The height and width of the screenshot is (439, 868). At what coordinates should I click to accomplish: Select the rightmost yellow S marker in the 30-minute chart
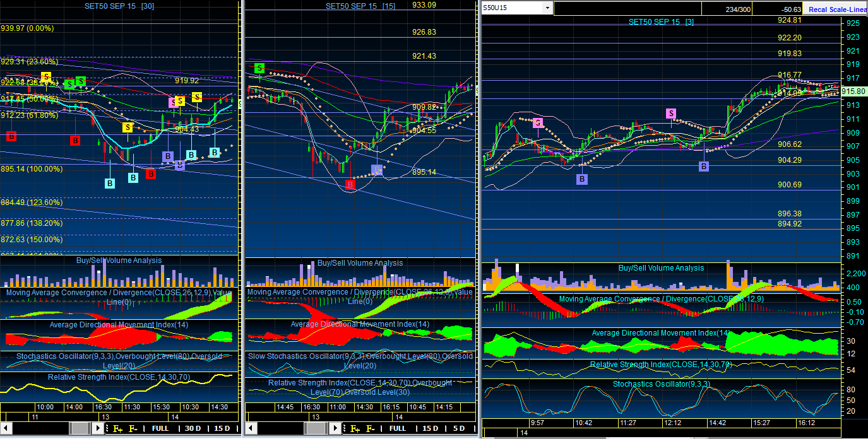197,97
